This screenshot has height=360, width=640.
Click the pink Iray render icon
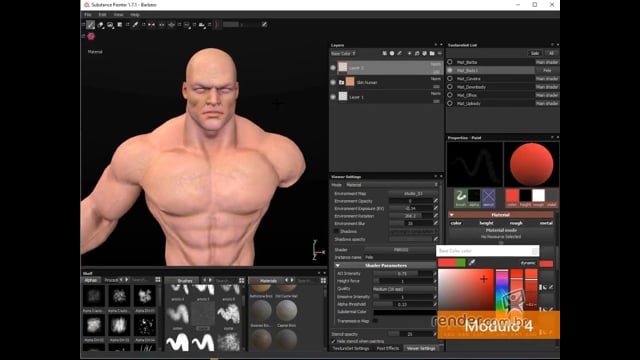[x=91, y=36]
